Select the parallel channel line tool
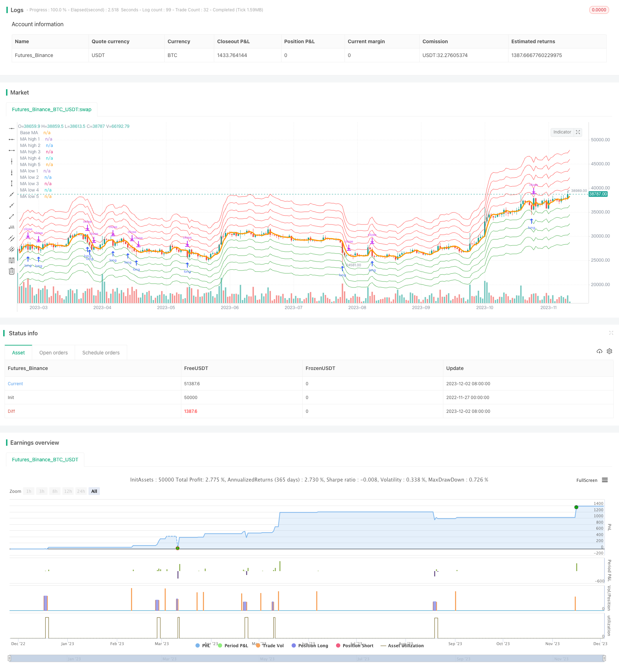Image resolution: width=619 pixels, height=672 pixels. (12, 238)
